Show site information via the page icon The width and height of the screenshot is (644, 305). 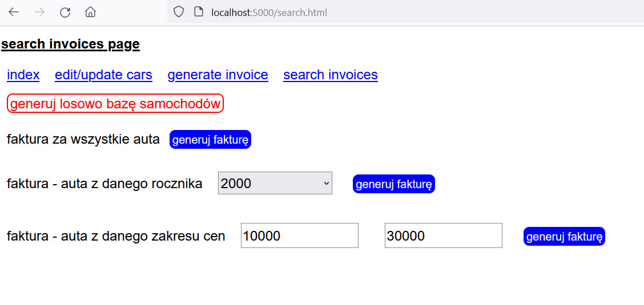point(198,12)
